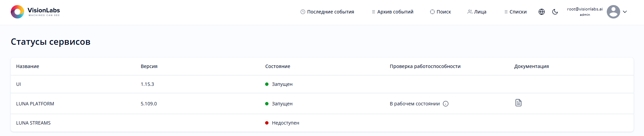Click root@visionlabs.ai account email
This screenshot has height=136, width=644.
click(585, 9)
